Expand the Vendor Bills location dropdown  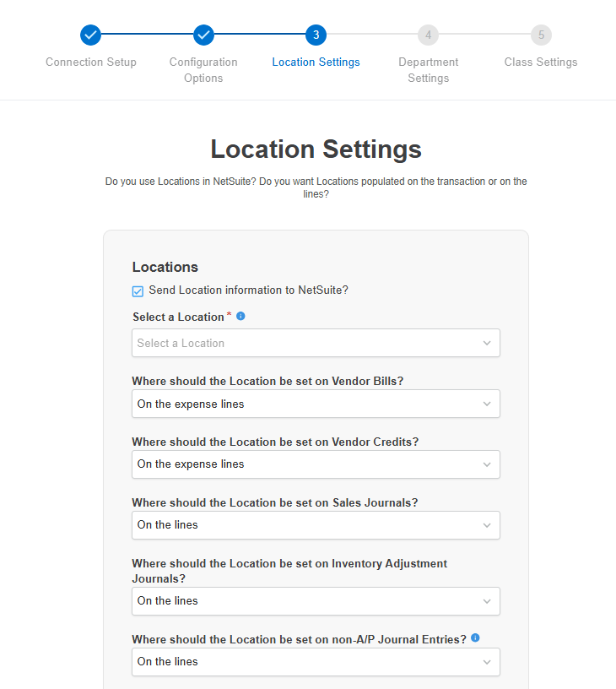(x=316, y=404)
